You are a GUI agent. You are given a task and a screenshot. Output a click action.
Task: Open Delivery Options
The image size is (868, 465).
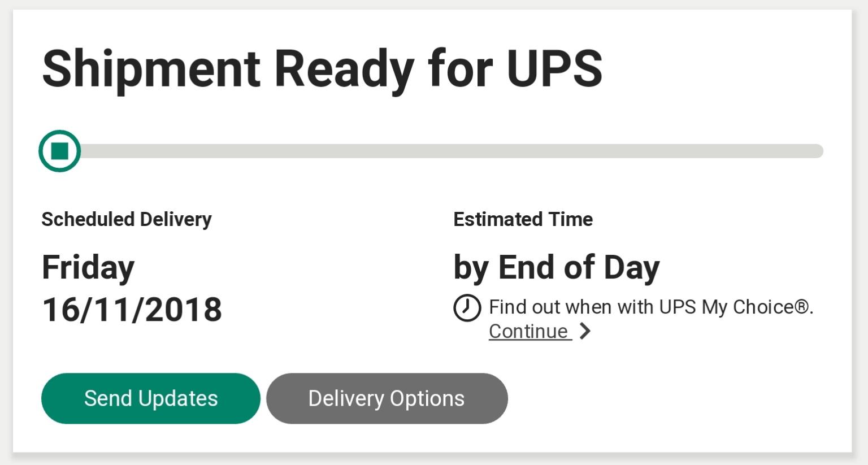click(x=387, y=398)
